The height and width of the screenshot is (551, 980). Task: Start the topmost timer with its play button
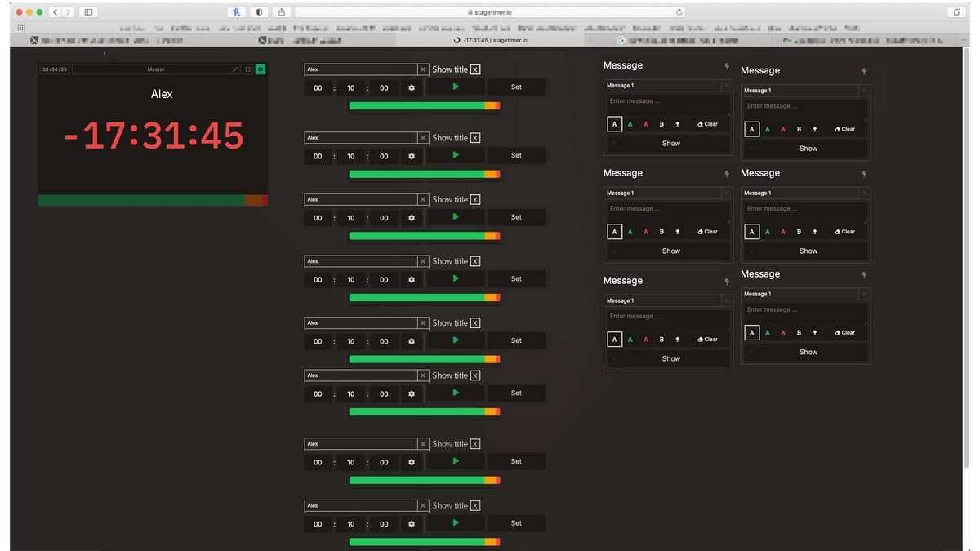tap(456, 87)
